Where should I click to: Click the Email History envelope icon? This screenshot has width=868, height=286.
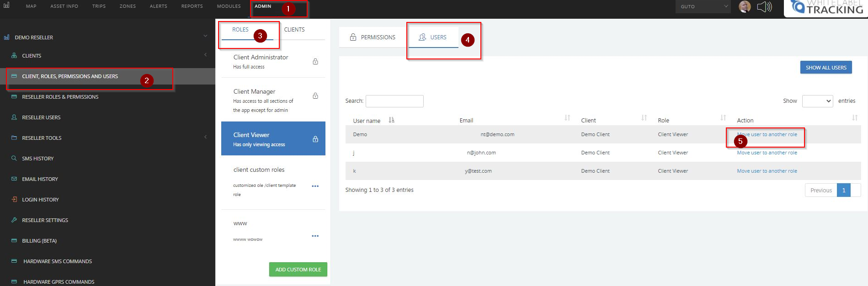click(x=14, y=179)
